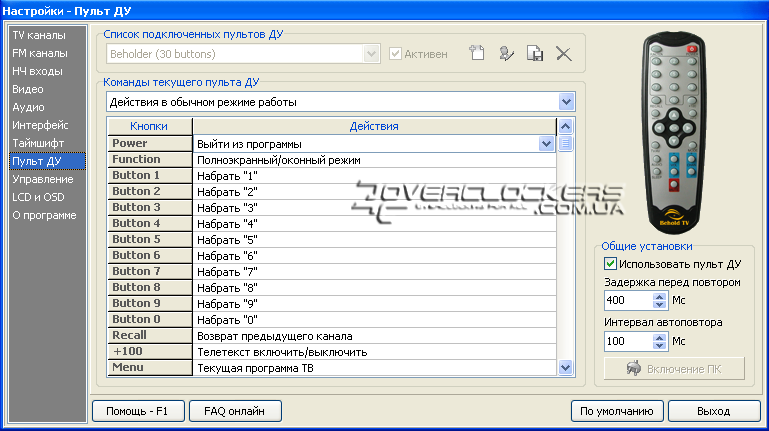Viewport: 769px width, 431px height.
Task: Select the Button 4 row
Action: click(x=150, y=223)
